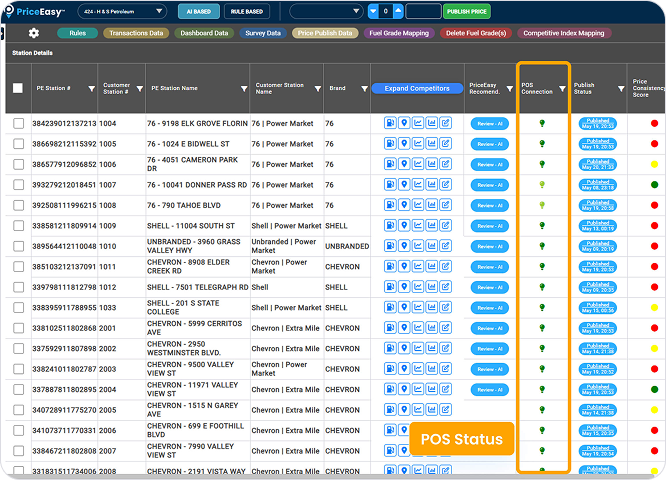The width and height of the screenshot is (666, 480).
Task: Click POS connection bulb for station 1009
Action: coord(543,226)
